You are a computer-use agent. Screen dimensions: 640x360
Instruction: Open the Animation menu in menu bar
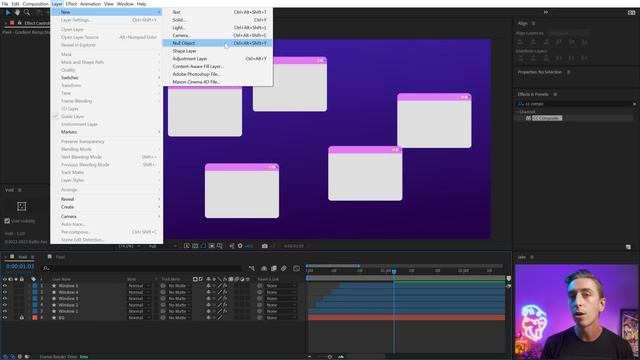point(90,4)
